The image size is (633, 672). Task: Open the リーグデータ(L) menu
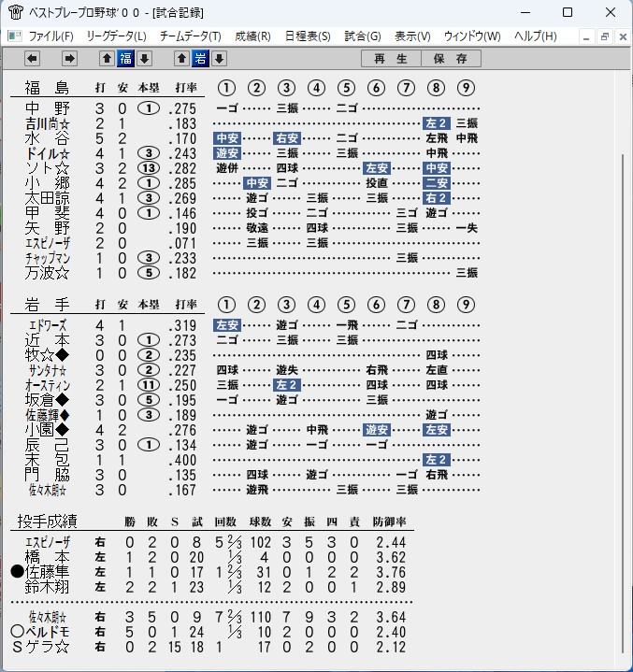coord(116,36)
